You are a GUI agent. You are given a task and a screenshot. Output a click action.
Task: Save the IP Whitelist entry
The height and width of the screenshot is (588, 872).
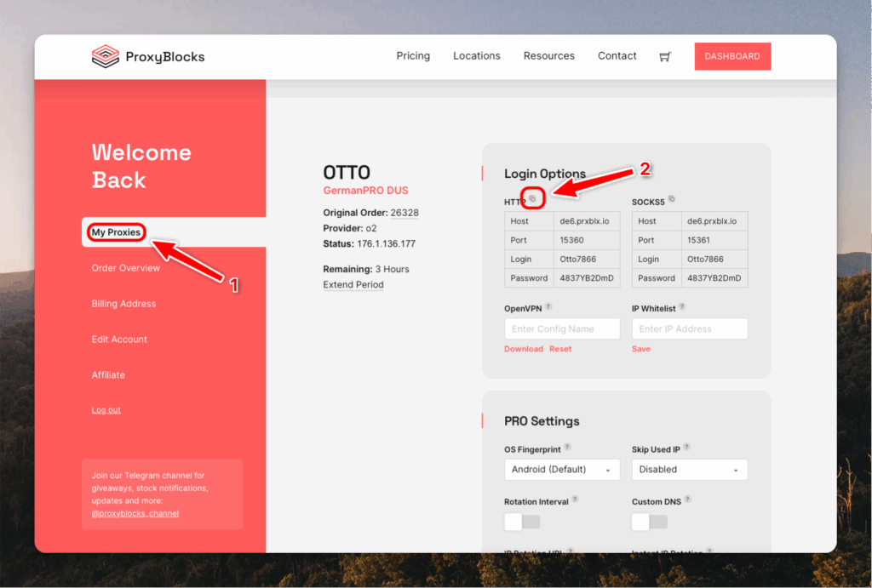[640, 349]
